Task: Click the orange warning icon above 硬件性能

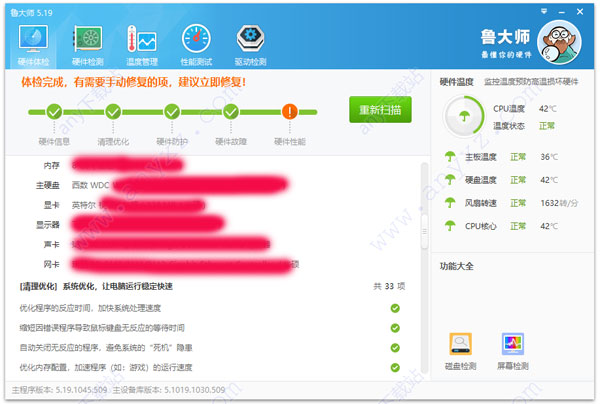Action: 290,112
